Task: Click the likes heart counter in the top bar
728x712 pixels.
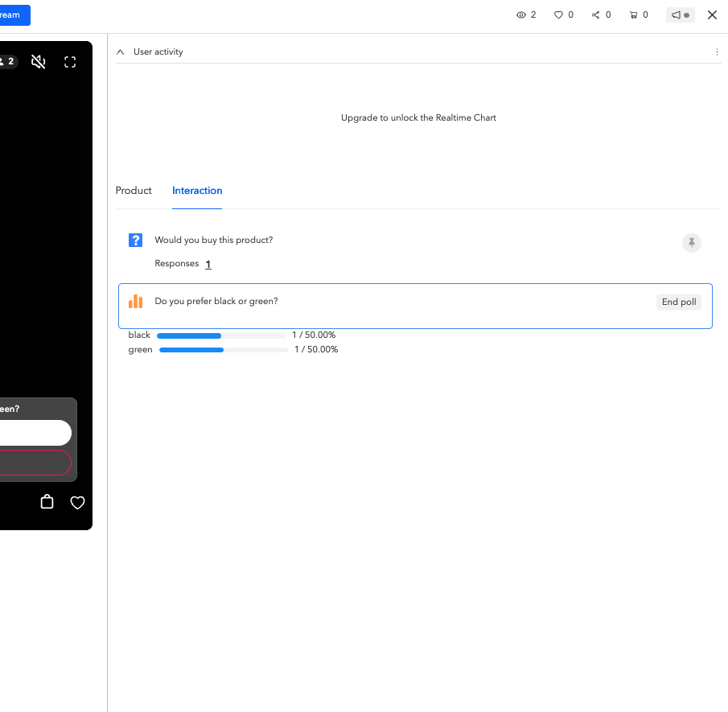Action: click(x=558, y=14)
